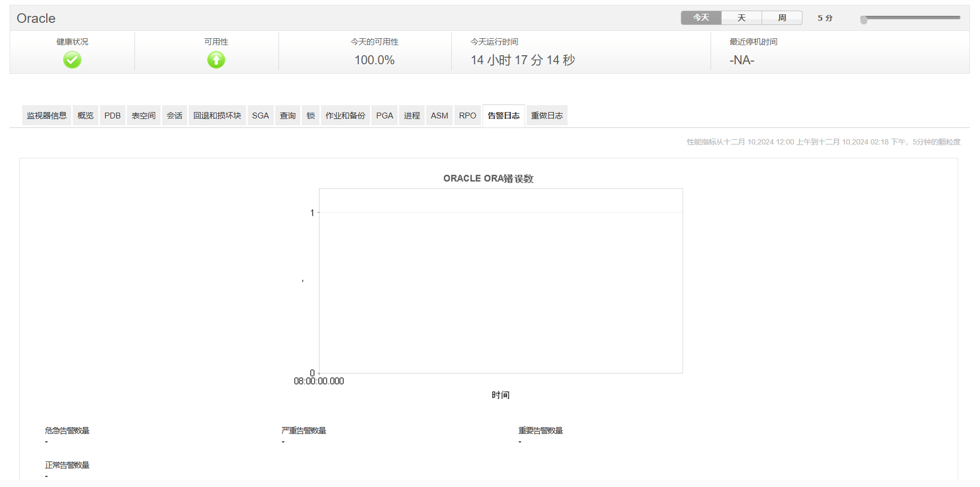Viewport: 980px width, 487px height.
Task: Open the 会话 tab
Action: [174, 115]
